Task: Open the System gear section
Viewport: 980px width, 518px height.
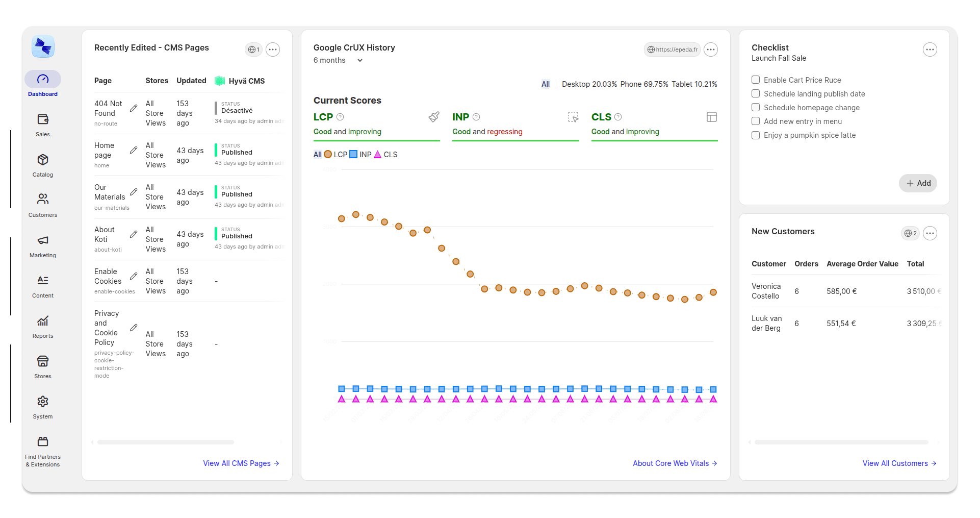Action: click(43, 407)
